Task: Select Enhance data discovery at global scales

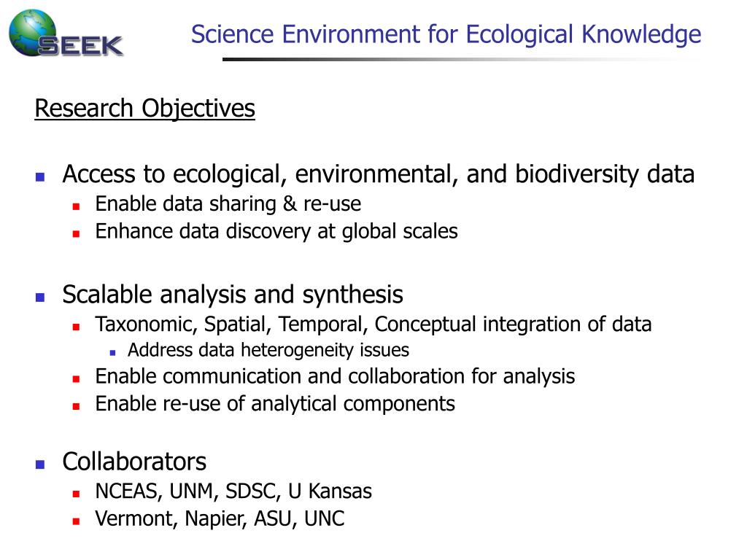Action: pyautogui.click(x=276, y=232)
